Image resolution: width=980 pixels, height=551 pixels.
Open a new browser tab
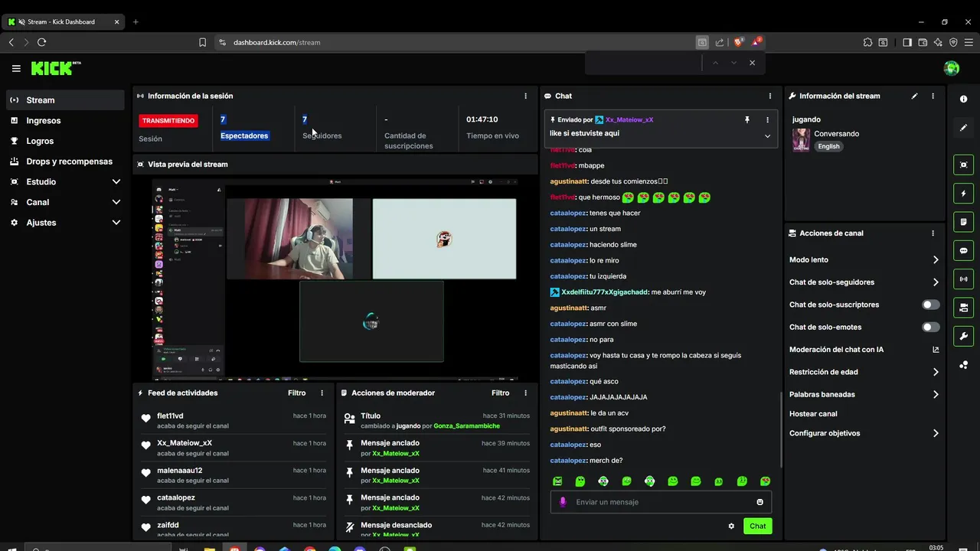click(x=136, y=21)
